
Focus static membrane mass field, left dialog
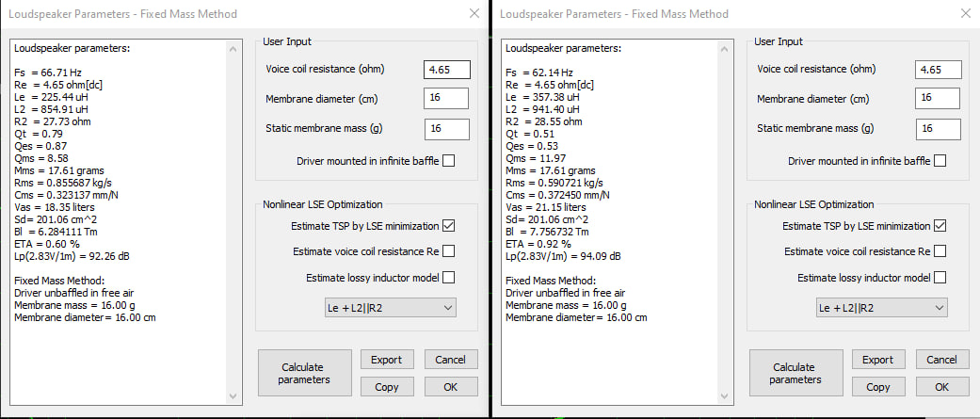click(446, 128)
